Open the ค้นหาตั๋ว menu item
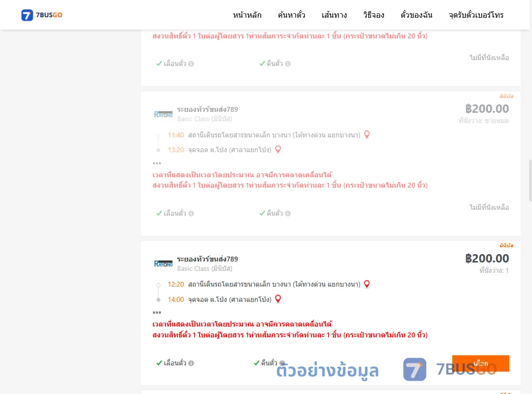Image resolution: width=532 pixels, height=394 pixels. point(292,15)
